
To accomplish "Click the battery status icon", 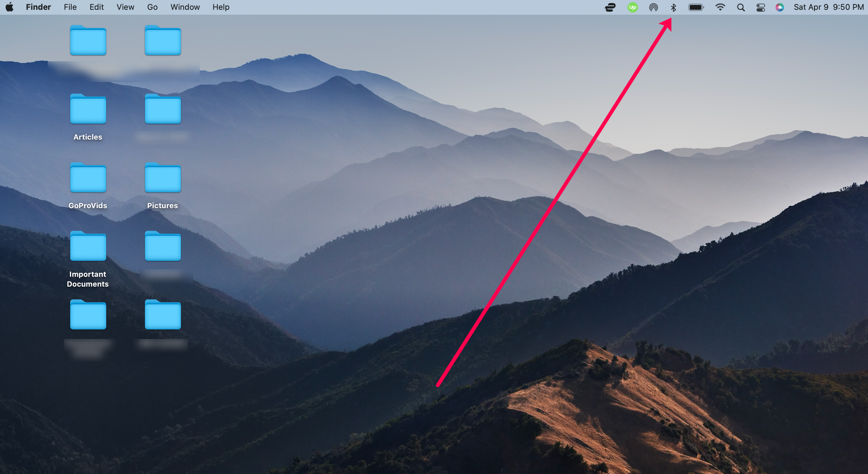I will coord(696,7).
